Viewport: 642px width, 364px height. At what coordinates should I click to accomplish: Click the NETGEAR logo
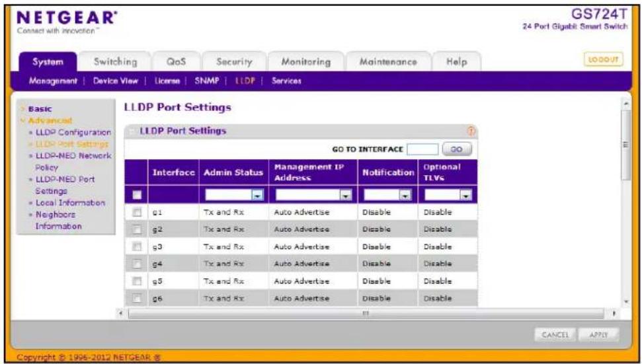coord(67,18)
